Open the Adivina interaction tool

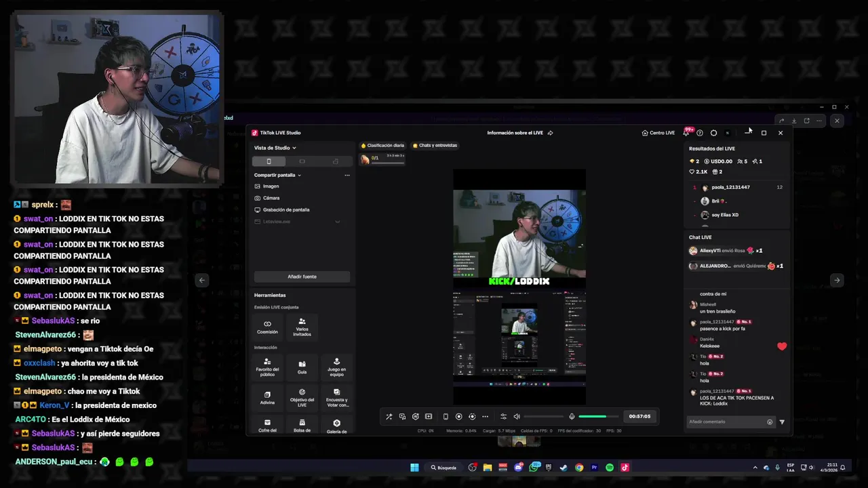tap(267, 397)
